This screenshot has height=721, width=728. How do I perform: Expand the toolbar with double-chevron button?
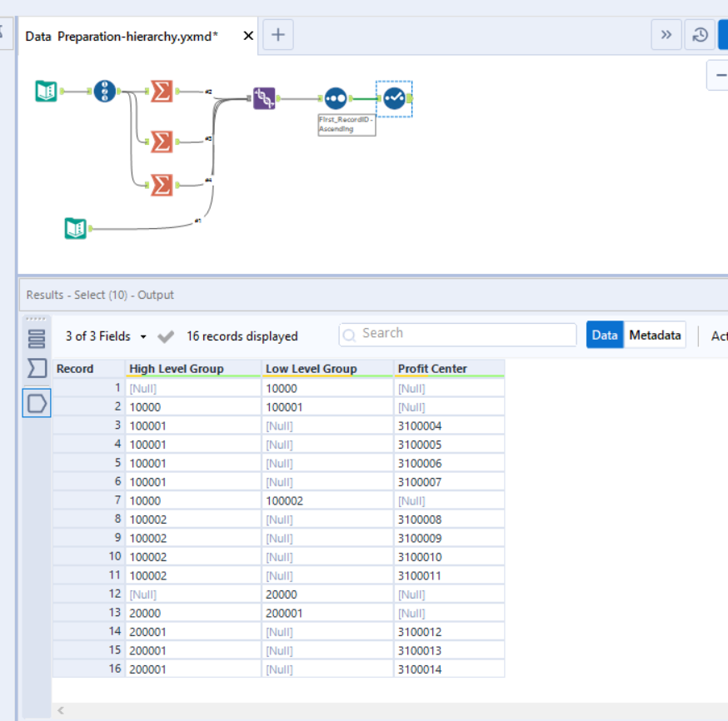[x=666, y=34]
